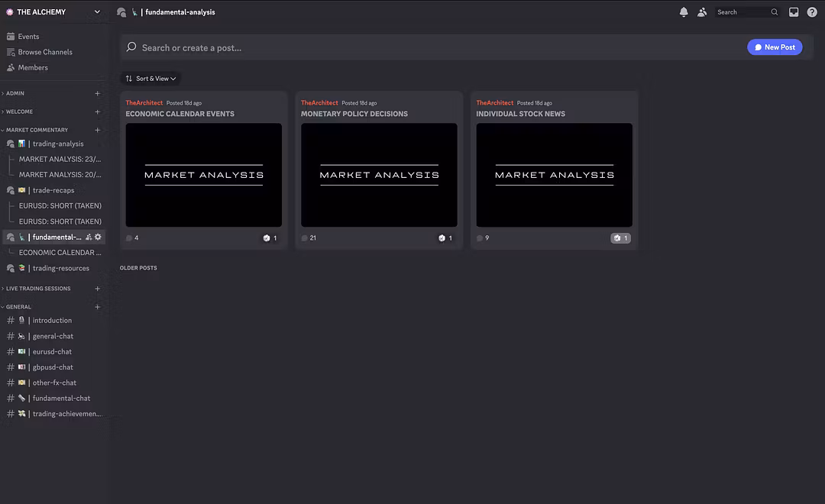Expand the ADMIN category
Screen dimensions: 825x504
15,93
